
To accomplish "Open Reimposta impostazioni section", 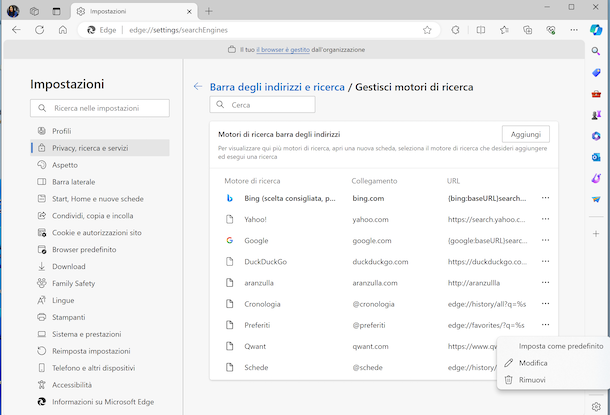I will pyautogui.click(x=100, y=351).
